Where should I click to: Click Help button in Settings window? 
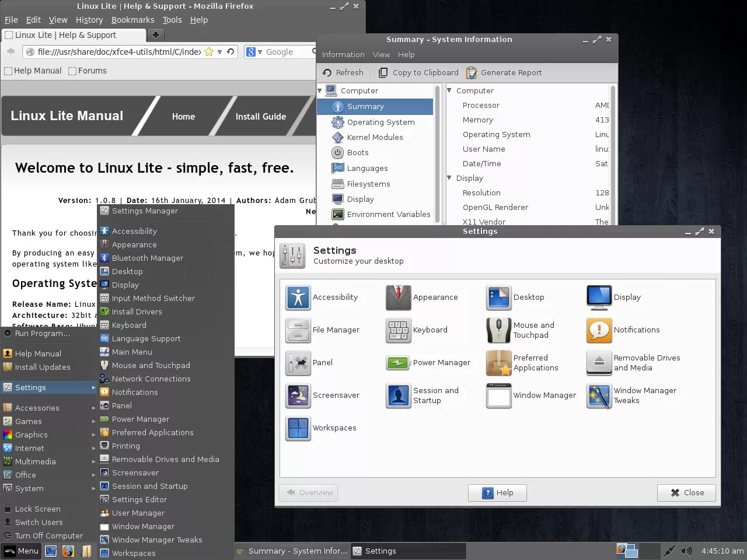[497, 493]
